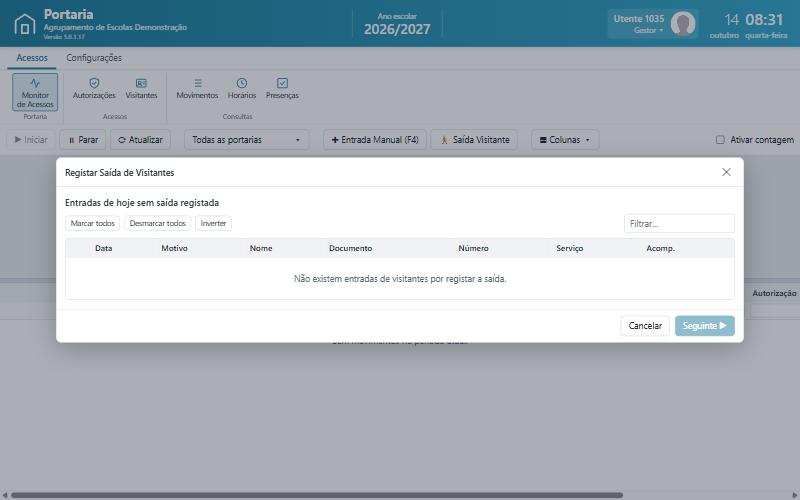This screenshot has width=800, height=500.
Task: Click the Portaria house logo icon
Action: (24, 23)
